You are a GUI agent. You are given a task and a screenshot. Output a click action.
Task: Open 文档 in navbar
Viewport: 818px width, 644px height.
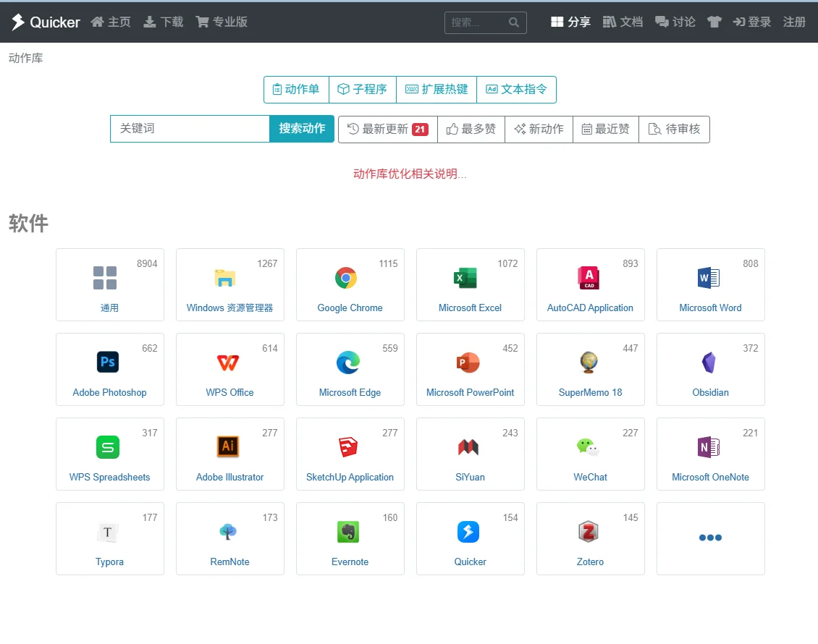tap(623, 22)
